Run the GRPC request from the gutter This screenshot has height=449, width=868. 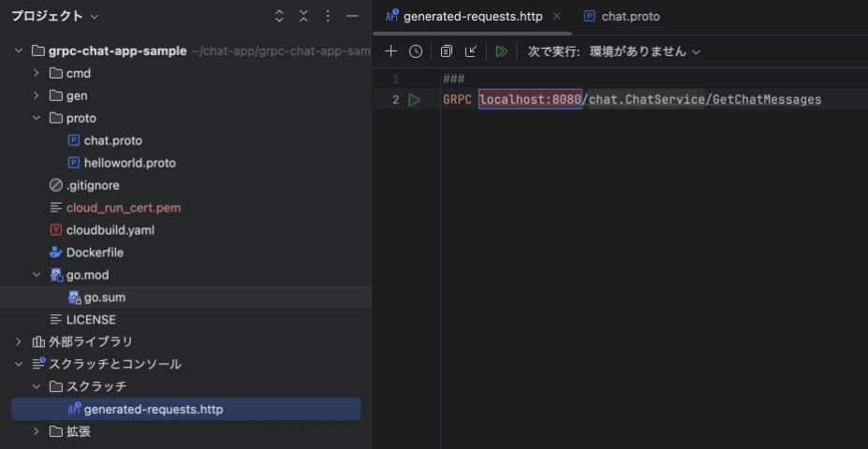pyautogui.click(x=414, y=100)
